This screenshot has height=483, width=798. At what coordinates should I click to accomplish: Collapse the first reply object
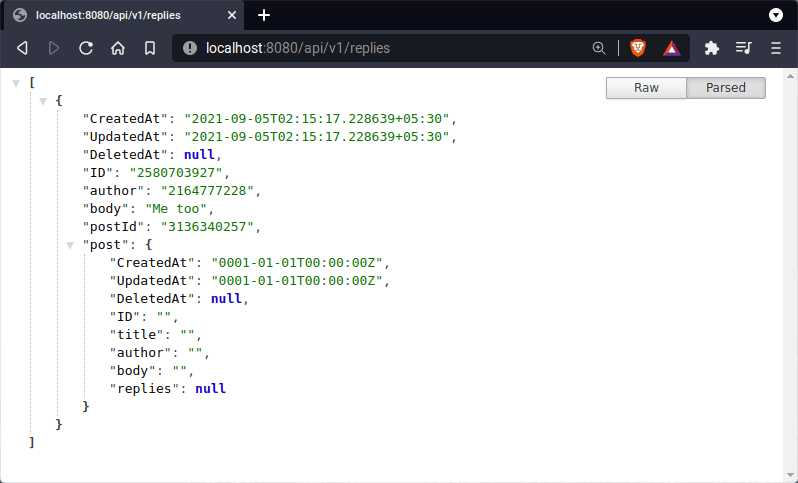click(x=43, y=101)
